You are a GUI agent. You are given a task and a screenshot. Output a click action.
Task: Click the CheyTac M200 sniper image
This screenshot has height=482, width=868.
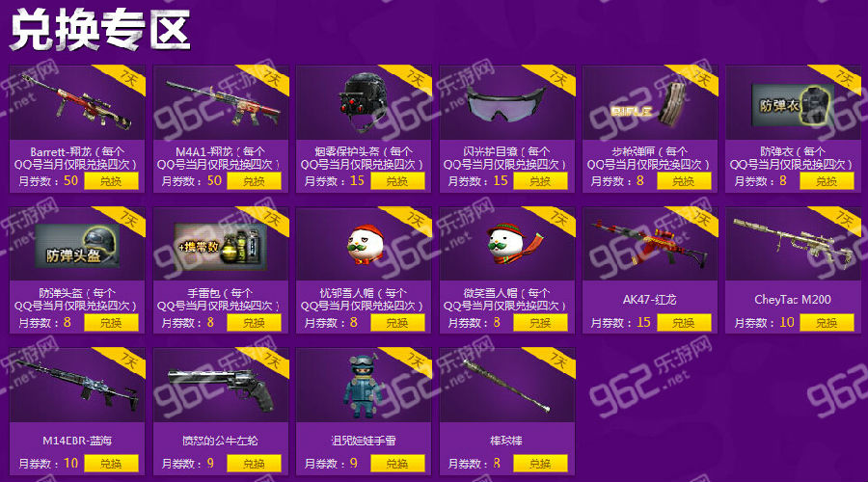(x=793, y=242)
